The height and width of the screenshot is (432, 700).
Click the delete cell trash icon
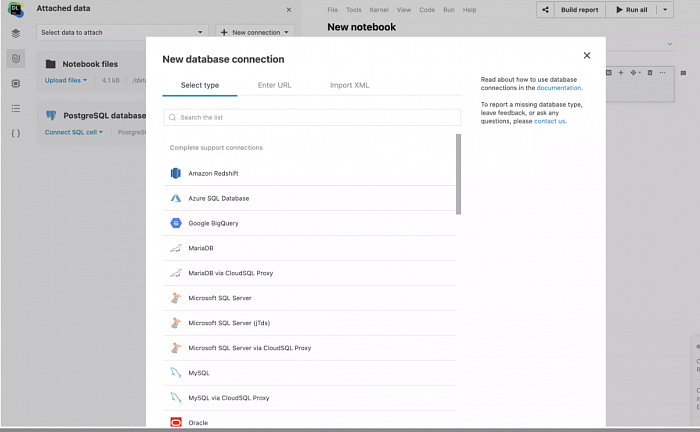(650, 72)
